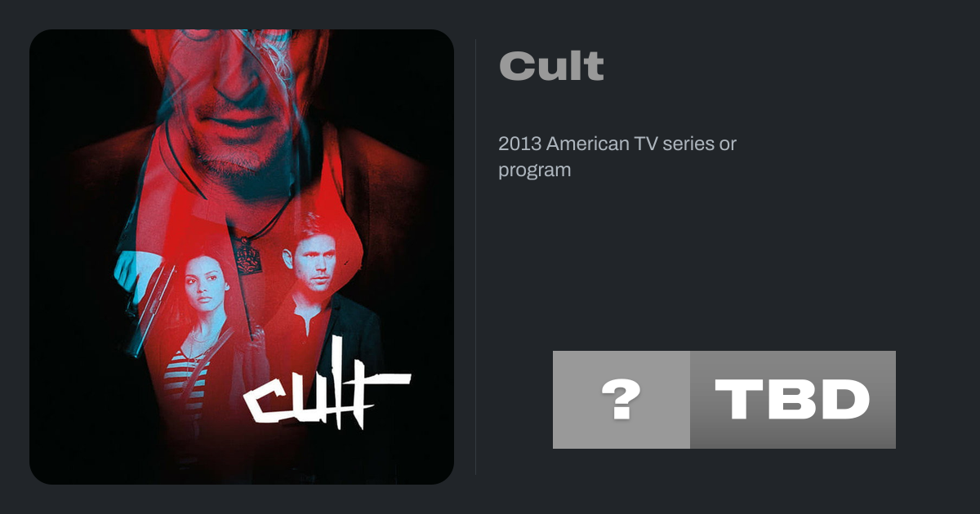980x514 pixels.
Task: Click the question mark score box
Action: click(x=621, y=400)
